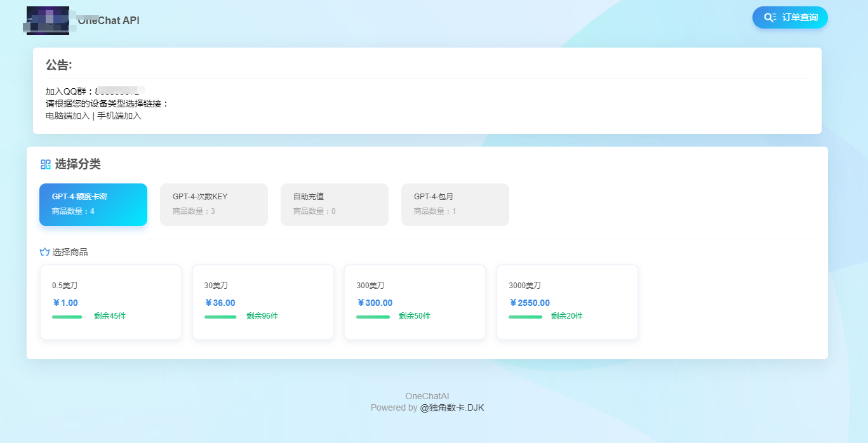Click the OneChat API site title

click(109, 20)
